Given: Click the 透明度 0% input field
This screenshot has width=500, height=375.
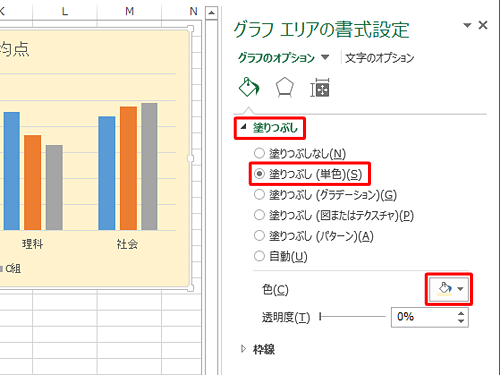Looking at the screenshot, I should click(x=424, y=317).
